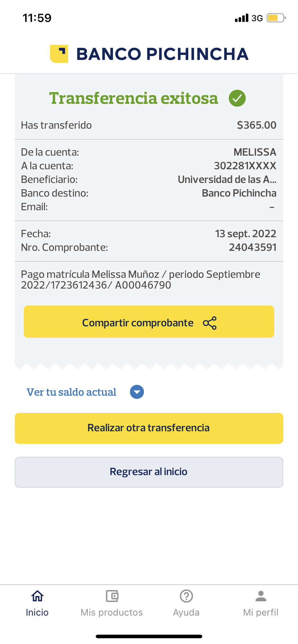Go to the Mi perfil tab
The image size is (298, 644).
point(261,612)
